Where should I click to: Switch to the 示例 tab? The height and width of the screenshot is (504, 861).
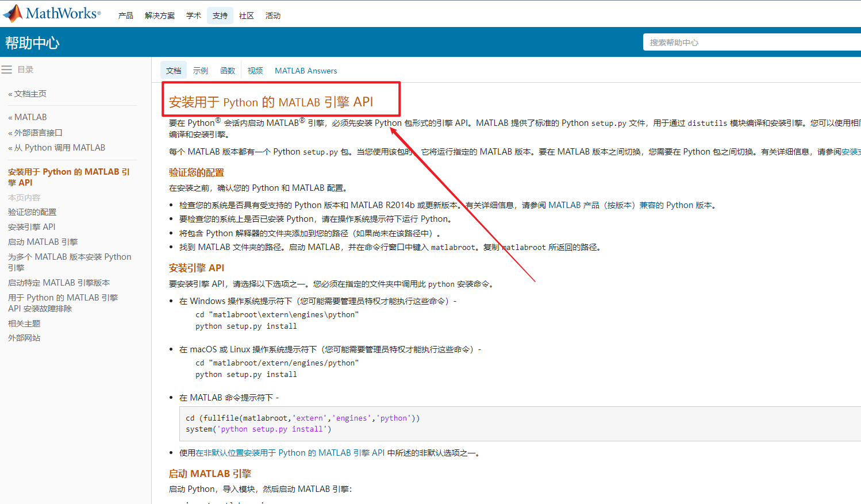pos(201,71)
